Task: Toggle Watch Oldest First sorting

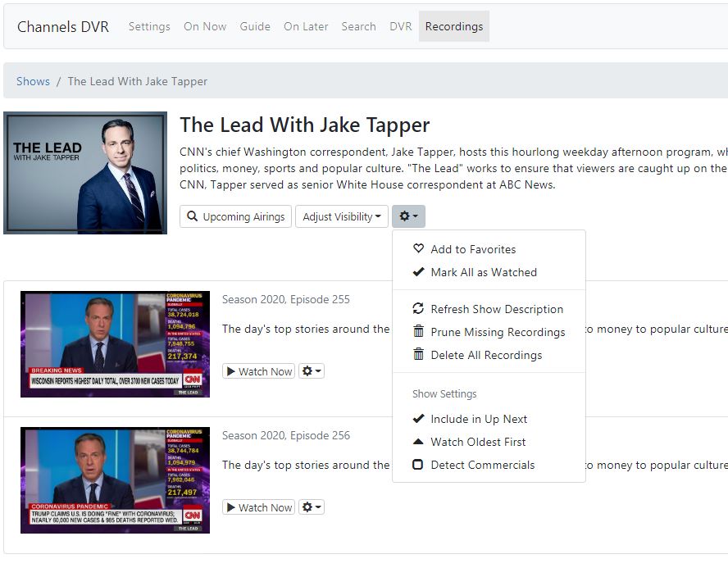Action: click(478, 442)
